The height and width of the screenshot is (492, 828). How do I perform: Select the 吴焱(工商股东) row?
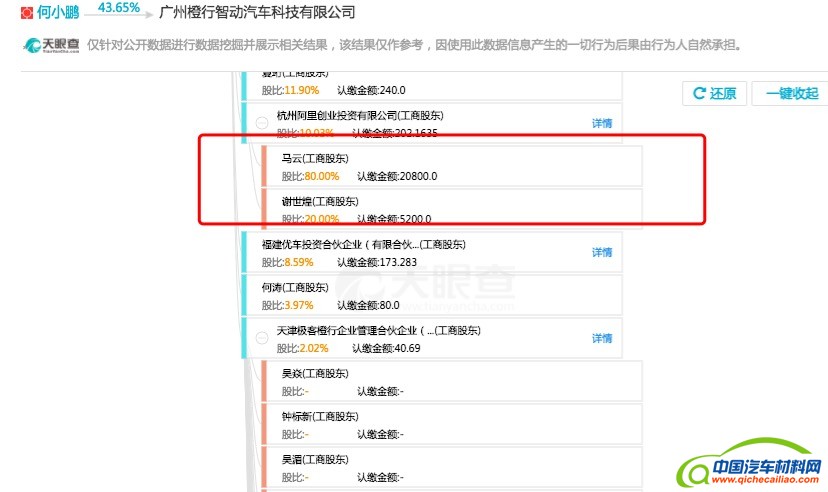pos(451,381)
